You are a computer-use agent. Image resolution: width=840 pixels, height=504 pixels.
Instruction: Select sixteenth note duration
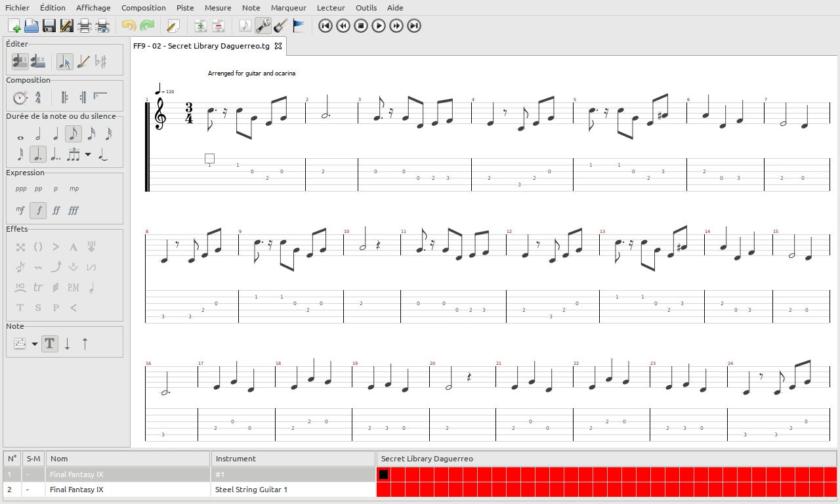click(x=91, y=135)
